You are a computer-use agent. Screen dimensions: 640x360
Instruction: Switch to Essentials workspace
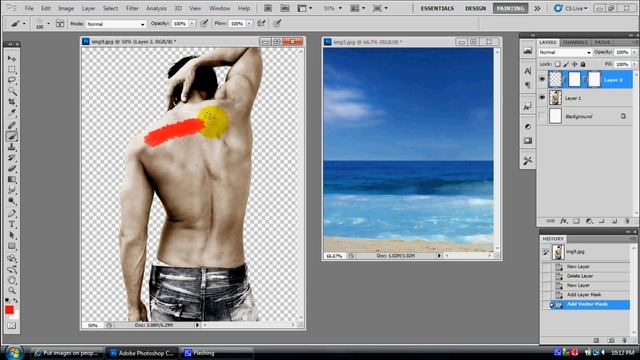(x=437, y=8)
